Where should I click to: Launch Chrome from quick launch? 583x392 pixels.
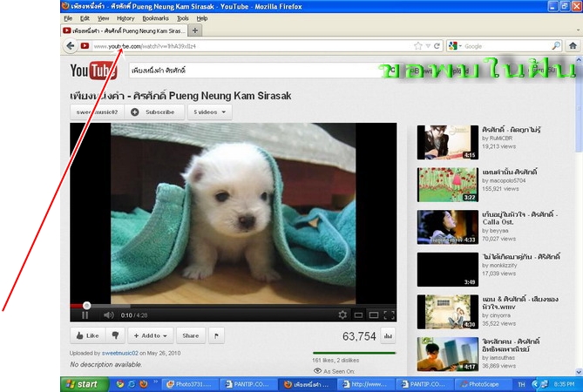click(x=119, y=384)
